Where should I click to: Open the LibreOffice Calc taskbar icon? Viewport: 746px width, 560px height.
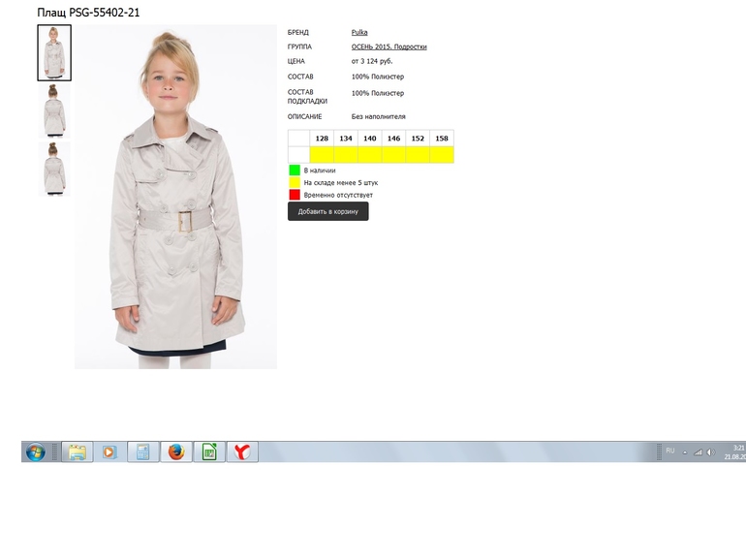[208, 452]
